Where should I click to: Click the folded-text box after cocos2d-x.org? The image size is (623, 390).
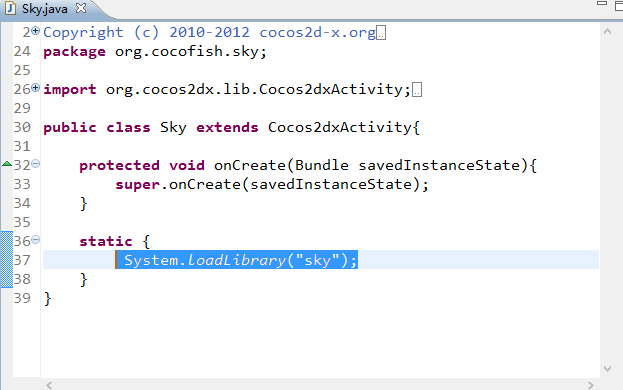[381, 33]
